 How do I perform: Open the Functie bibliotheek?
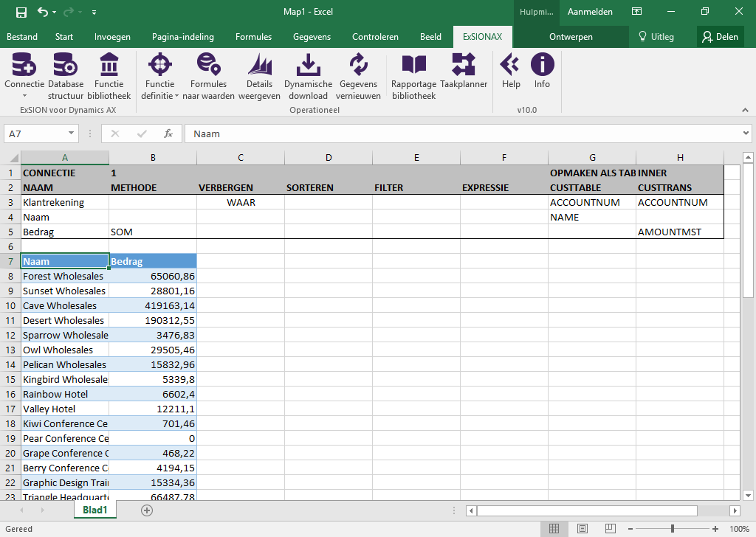(x=109, y=77)
